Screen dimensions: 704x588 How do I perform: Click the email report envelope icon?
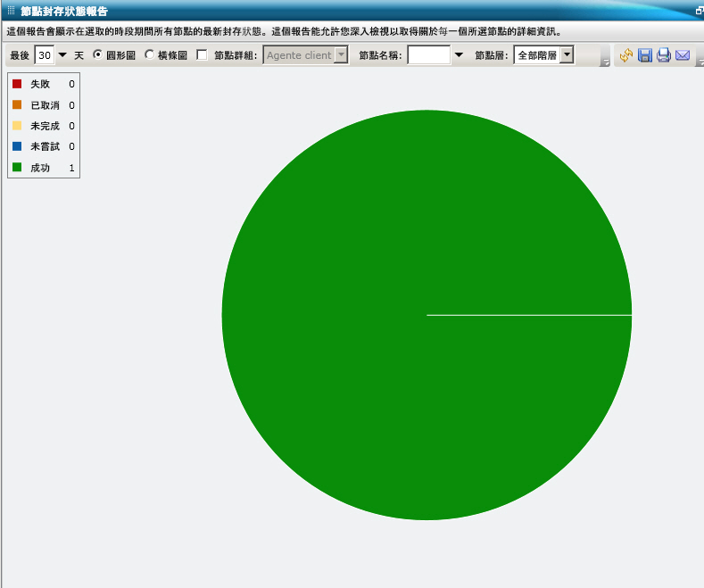(683, 55)
